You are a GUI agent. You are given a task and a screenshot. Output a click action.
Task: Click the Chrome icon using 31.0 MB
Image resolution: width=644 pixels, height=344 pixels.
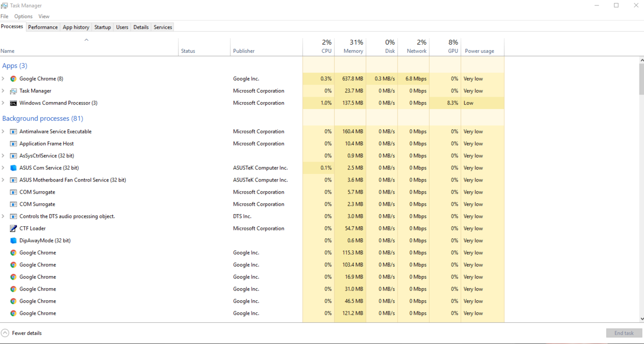[x=14, y=289]
